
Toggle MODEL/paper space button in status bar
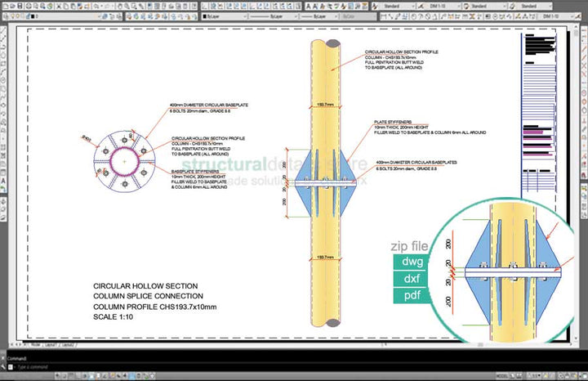tap(502, 376)
